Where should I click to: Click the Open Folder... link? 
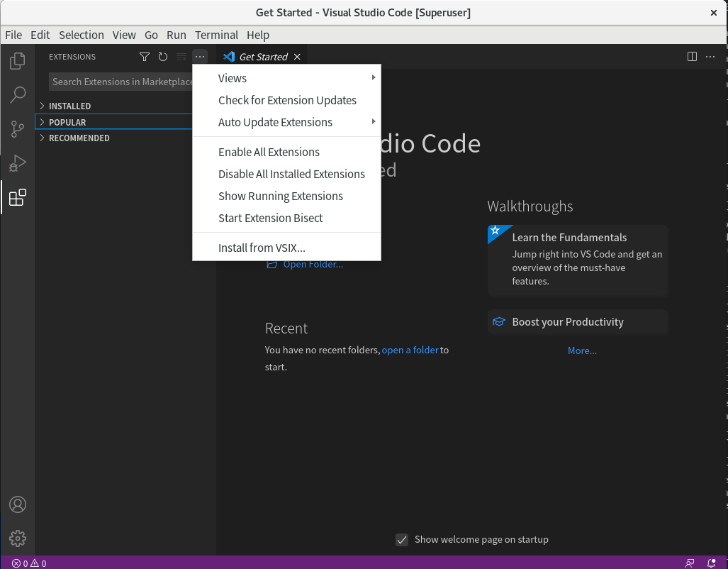tap(313, 264)
